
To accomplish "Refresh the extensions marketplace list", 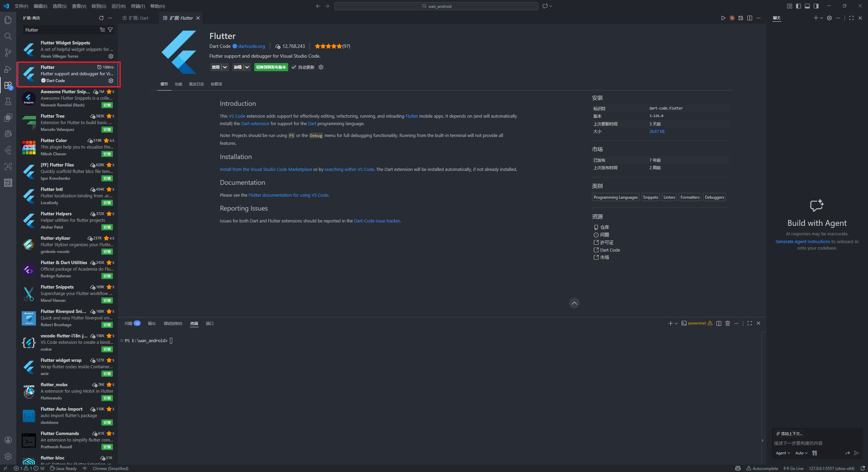I will coord(101,18).
